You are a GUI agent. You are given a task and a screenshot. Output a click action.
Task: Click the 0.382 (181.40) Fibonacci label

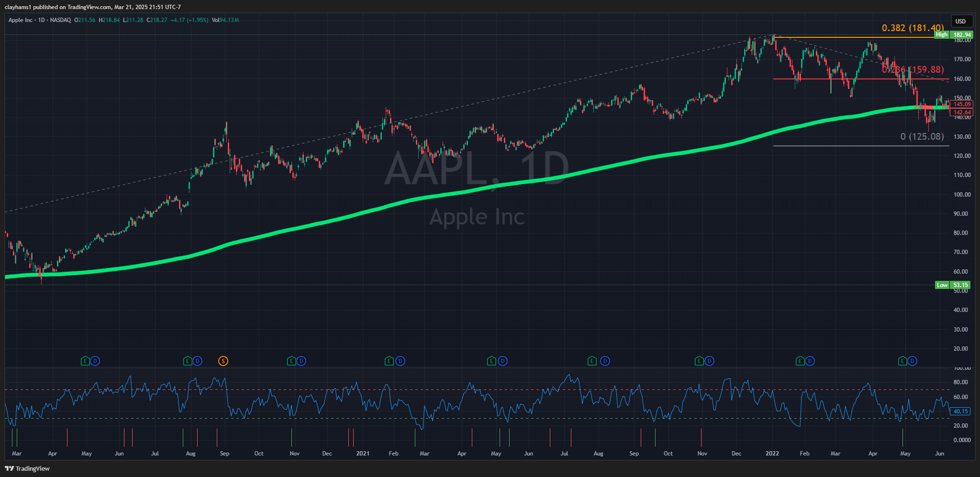pyautogui.click(x=913, y=28)
